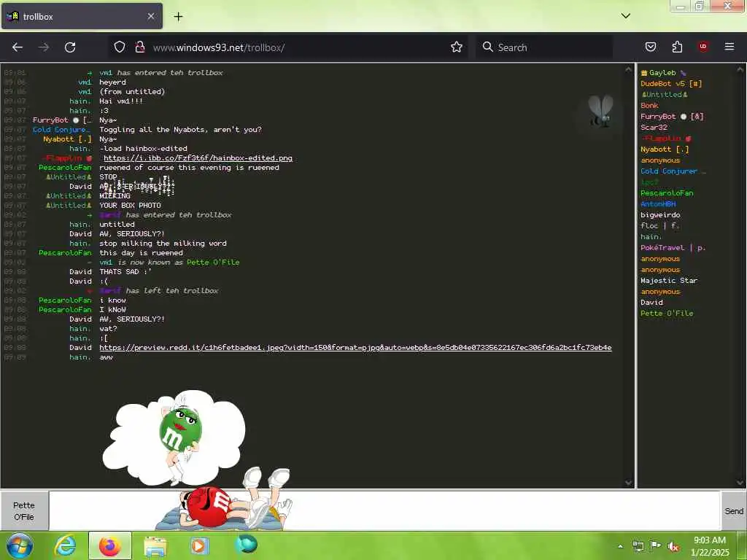Viewport: 747px width, 560px height.
Task: Select Bonk in the user list
Action: tap(649, 106)
